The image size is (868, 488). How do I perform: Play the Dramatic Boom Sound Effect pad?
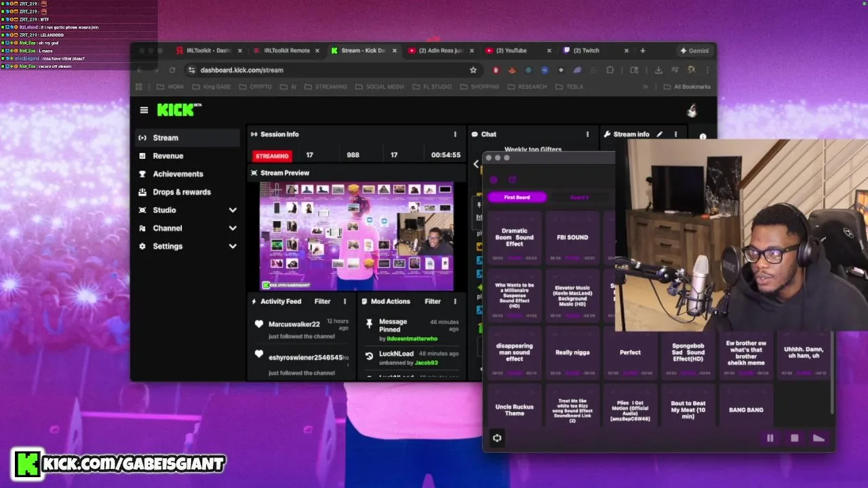point(515,237)
